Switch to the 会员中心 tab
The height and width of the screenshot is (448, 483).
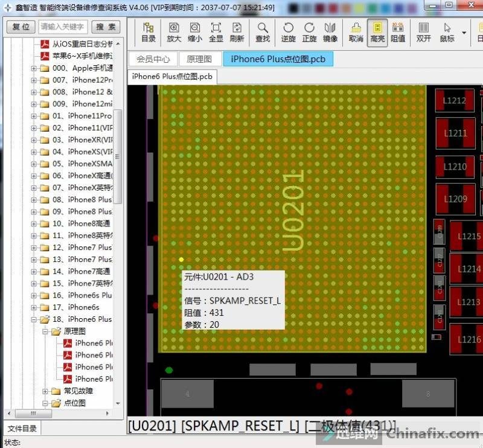pyautogui.click(x=153, y=59)
